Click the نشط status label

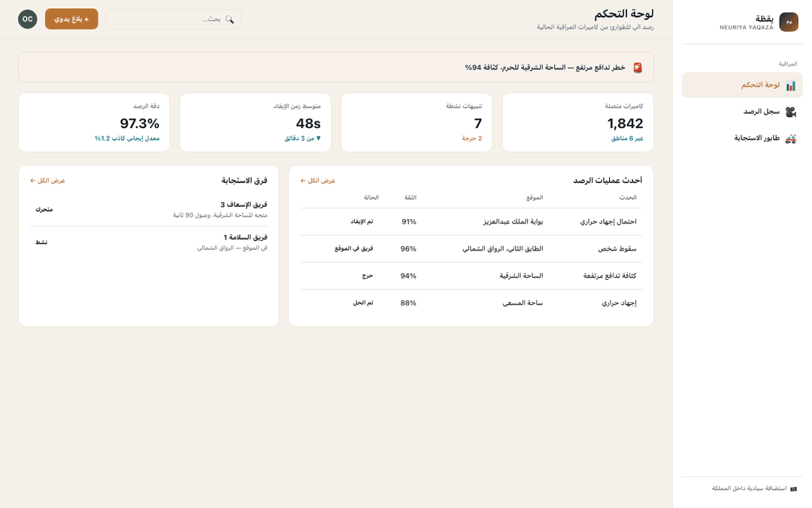(x=41, y=242)
